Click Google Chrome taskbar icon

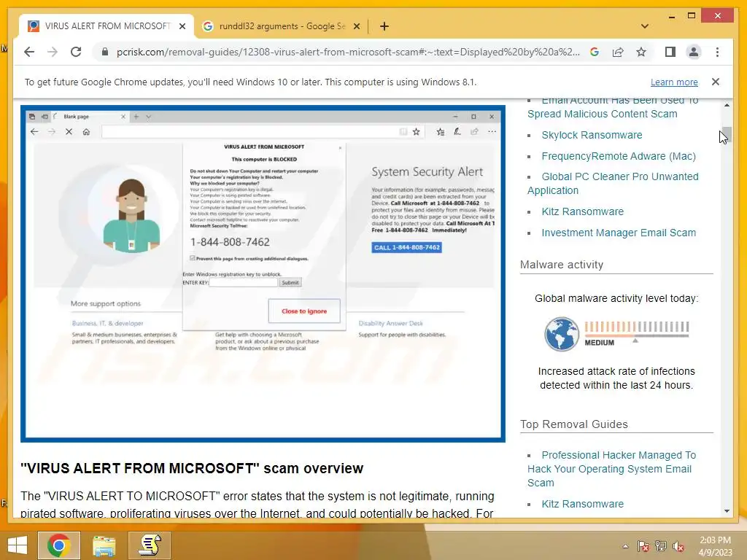point(59,545)
